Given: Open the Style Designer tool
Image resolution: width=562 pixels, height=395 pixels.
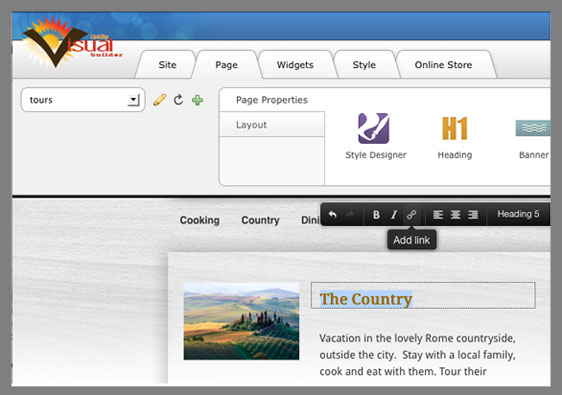Looking at the screenshot, I should click(x=375, y=136).
